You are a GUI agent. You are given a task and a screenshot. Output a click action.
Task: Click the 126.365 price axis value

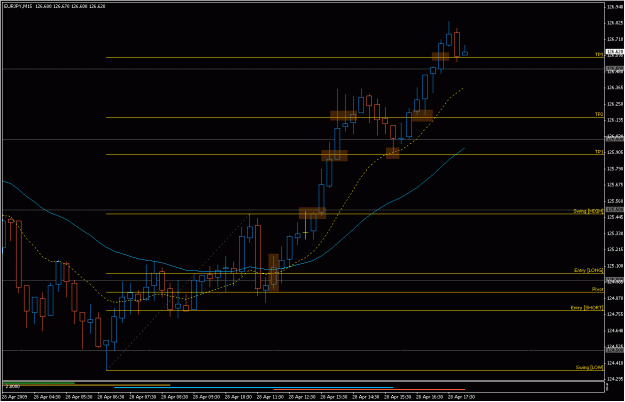615,88
